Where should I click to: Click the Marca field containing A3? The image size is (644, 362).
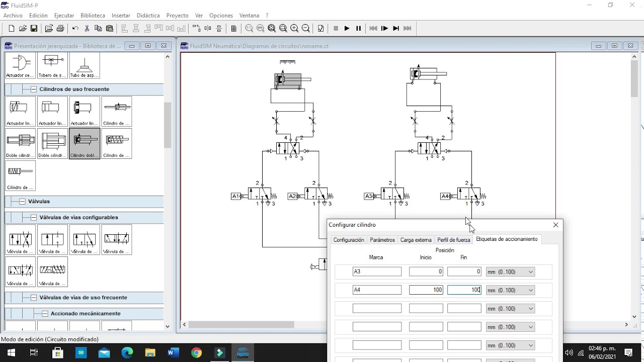click(x=377, y=271)
